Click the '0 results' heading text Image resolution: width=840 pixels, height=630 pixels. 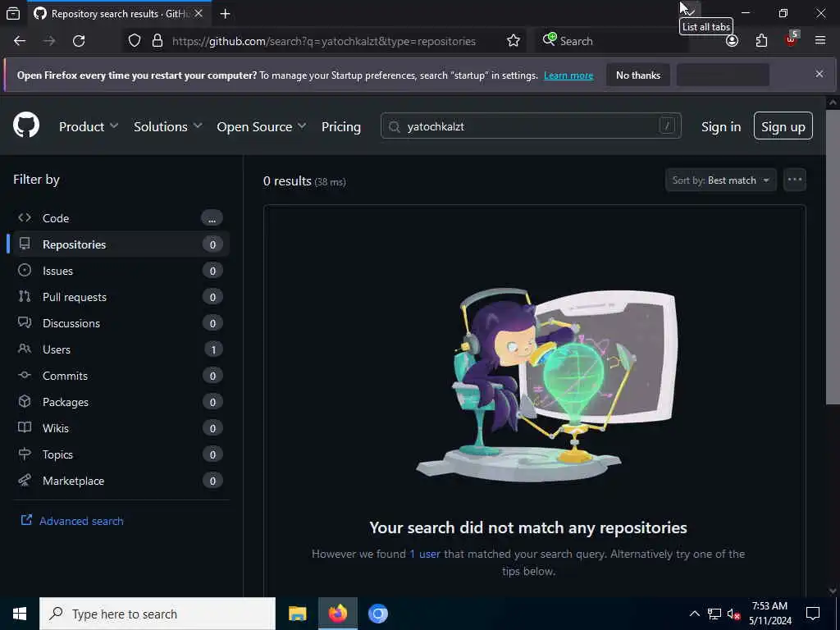click(286, 181)
